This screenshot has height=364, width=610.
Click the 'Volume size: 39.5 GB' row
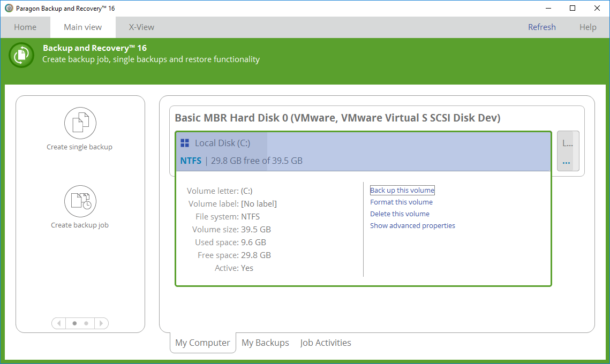231,230
